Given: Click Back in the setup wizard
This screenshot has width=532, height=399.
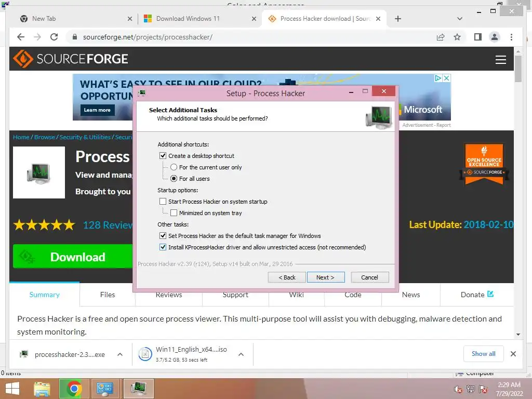Looking at the screenshot, I should (x=287, y=277).
